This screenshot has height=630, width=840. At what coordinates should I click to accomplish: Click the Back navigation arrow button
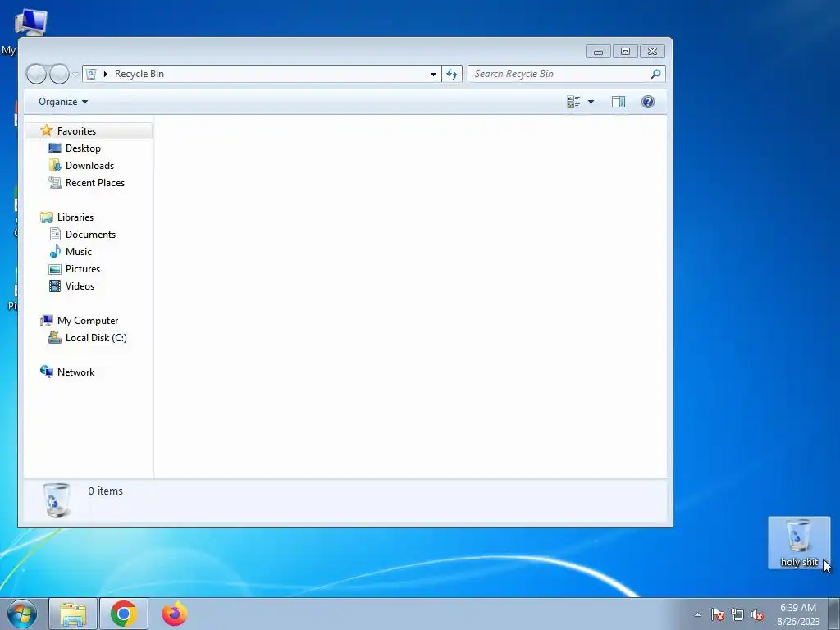36,74
